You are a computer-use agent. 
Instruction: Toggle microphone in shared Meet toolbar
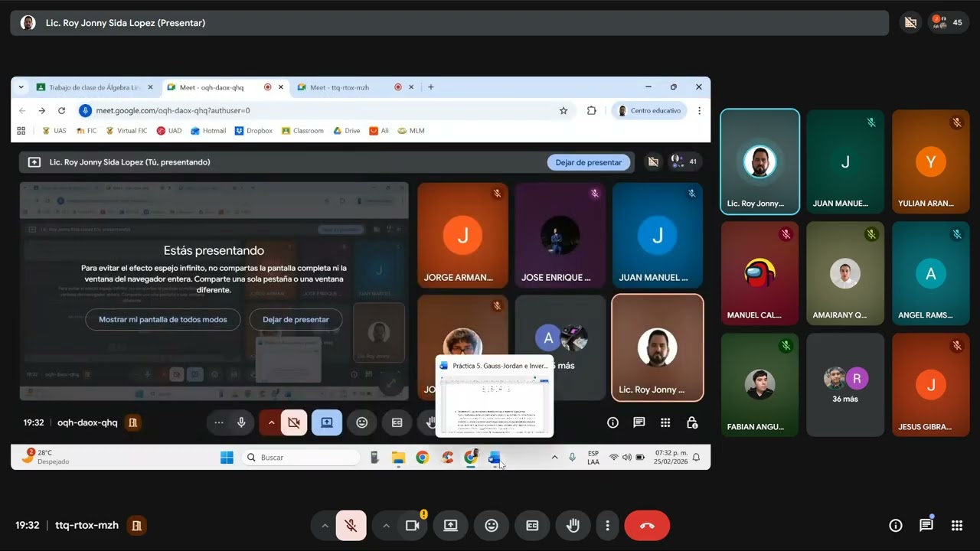pyautogui.click(x=241, y=422)
